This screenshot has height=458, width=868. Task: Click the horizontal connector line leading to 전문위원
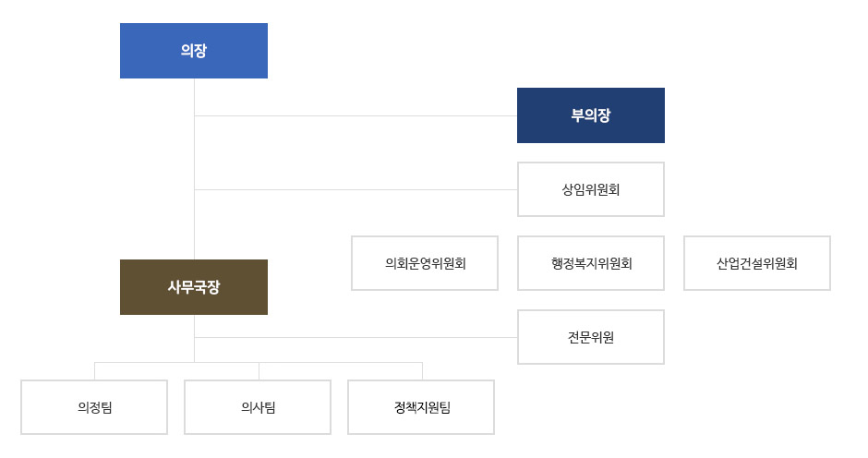(356, 337)
